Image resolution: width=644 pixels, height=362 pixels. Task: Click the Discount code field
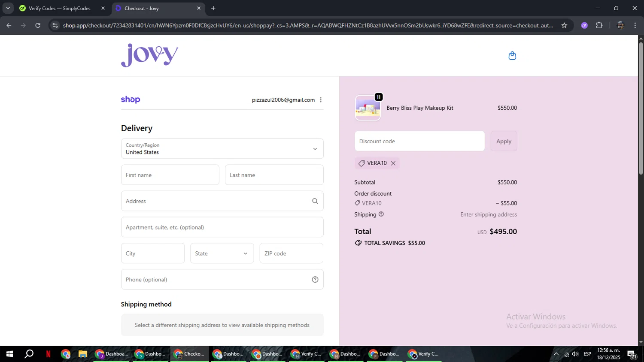419,141
